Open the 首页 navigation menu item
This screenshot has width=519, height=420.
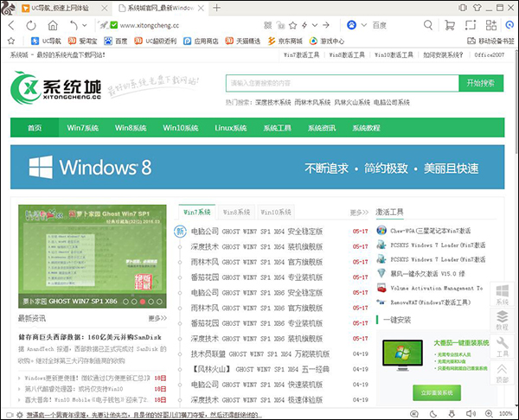[x=35, y=128]
